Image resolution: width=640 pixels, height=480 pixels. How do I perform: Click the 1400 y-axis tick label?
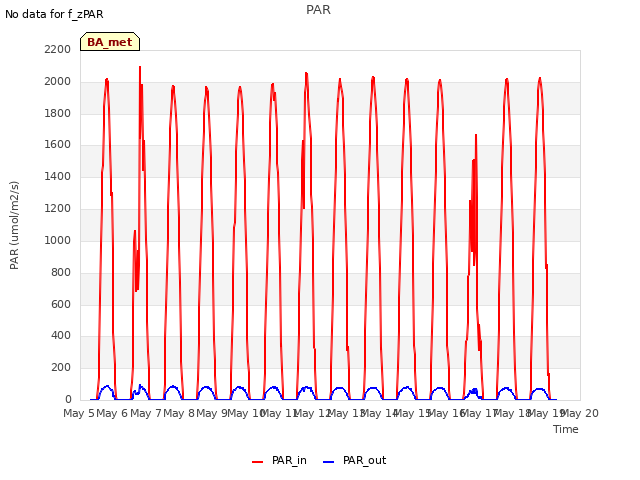pyautogui.click(x=58, y=176)
